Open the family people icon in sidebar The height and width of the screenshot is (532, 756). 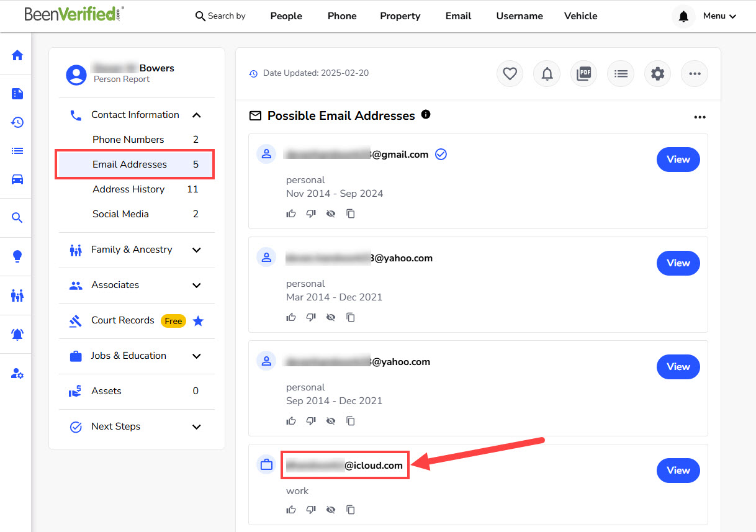pos(17,295)
